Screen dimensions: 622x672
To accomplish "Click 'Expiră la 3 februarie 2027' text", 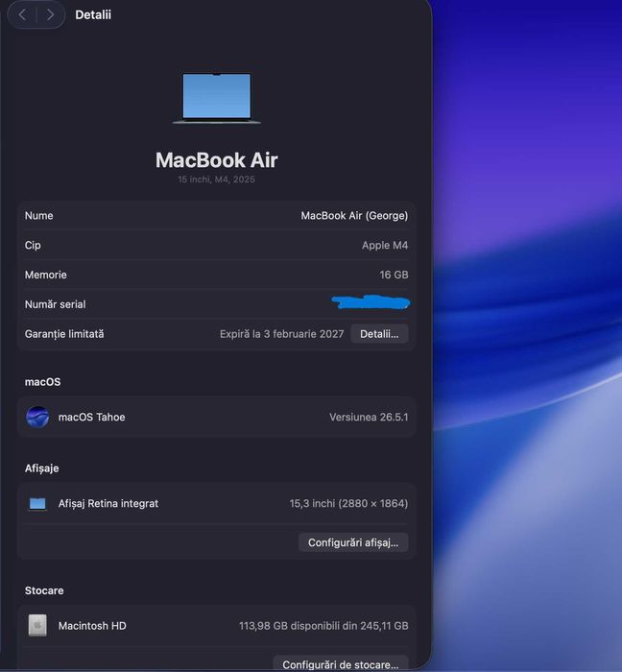I will click(x=282, y=334).
